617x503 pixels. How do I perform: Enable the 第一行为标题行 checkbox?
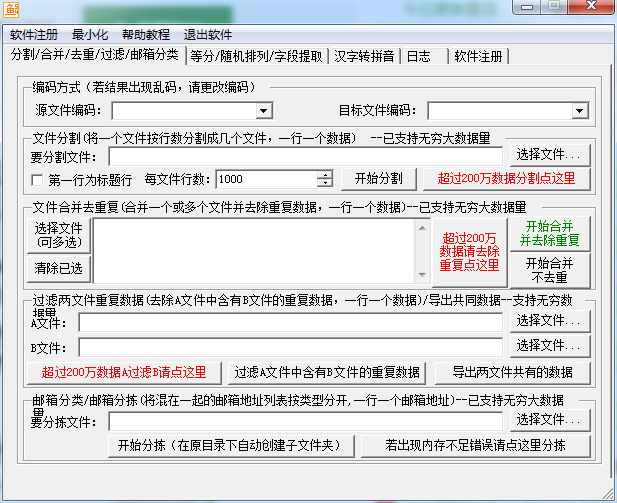(x=37, y=180)
